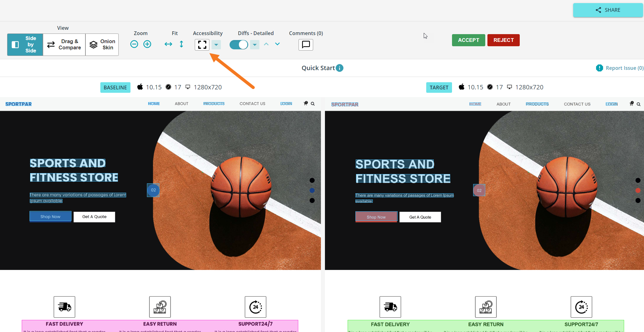Image resolution: width=644 pixels, height=332 pixels.
Task: Select the blue slider dot in baseline
Action: 312,191
